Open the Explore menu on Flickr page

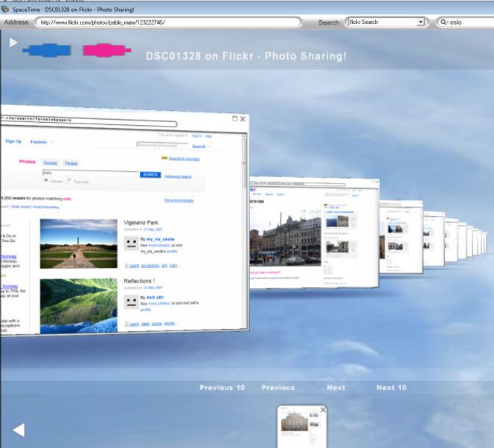tap(39, 142)
